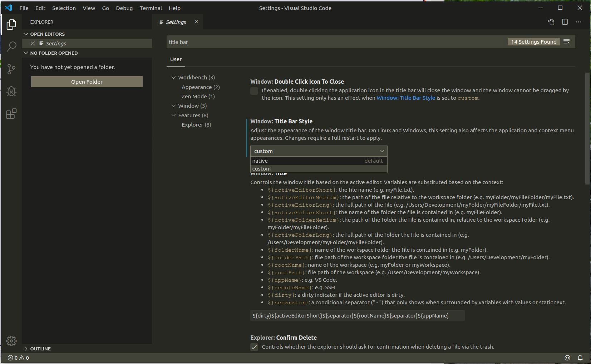Open the Help menu
The image size is (591, 364).
[175, 8]
